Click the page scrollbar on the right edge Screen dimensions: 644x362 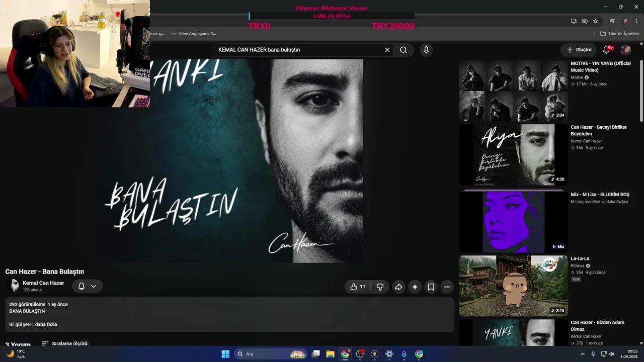[641, 90]
